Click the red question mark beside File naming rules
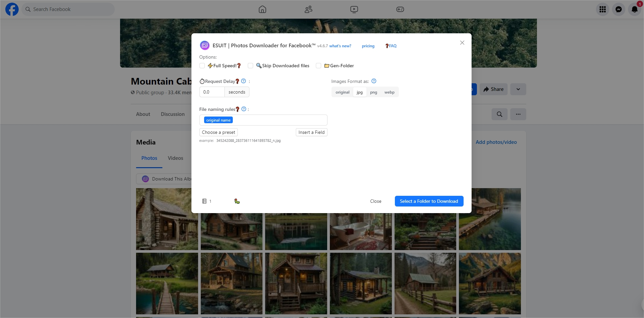644x318 pixels. click(x=237, y=109)
